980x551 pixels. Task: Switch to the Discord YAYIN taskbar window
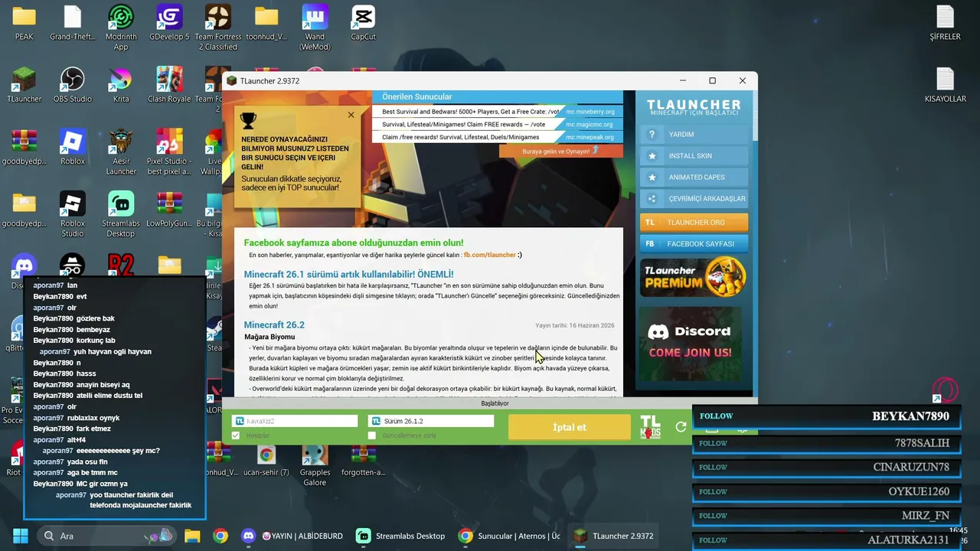pos(292,536)
